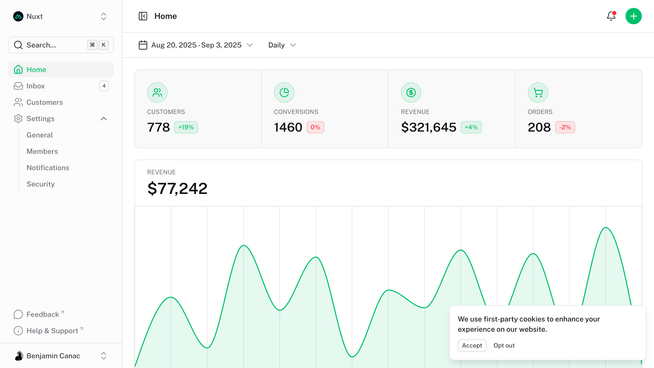Click the Help & Support info icon
The width and height of the screenshot is (654, 368).
click(x=18, y=331)
